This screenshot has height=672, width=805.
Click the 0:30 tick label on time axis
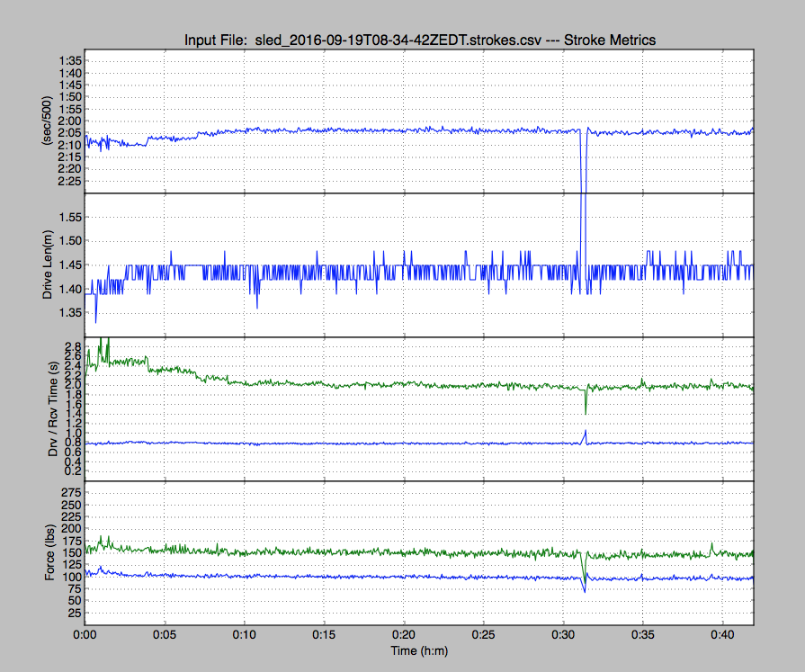click(x=563, y=634)
